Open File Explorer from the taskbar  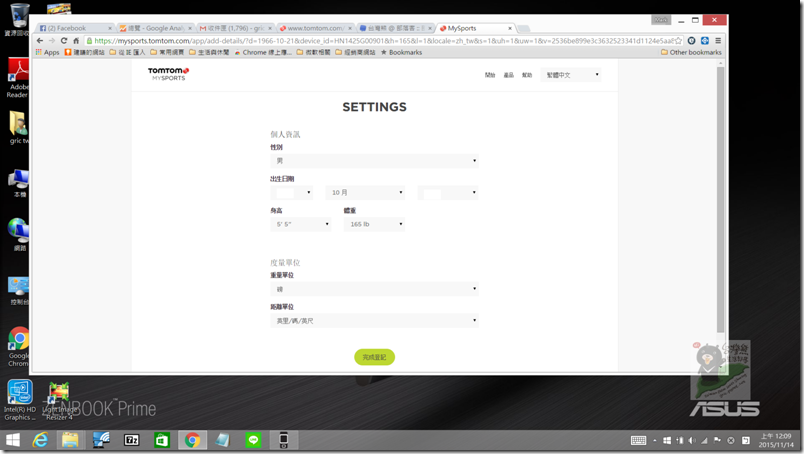[x=70, y=440]
